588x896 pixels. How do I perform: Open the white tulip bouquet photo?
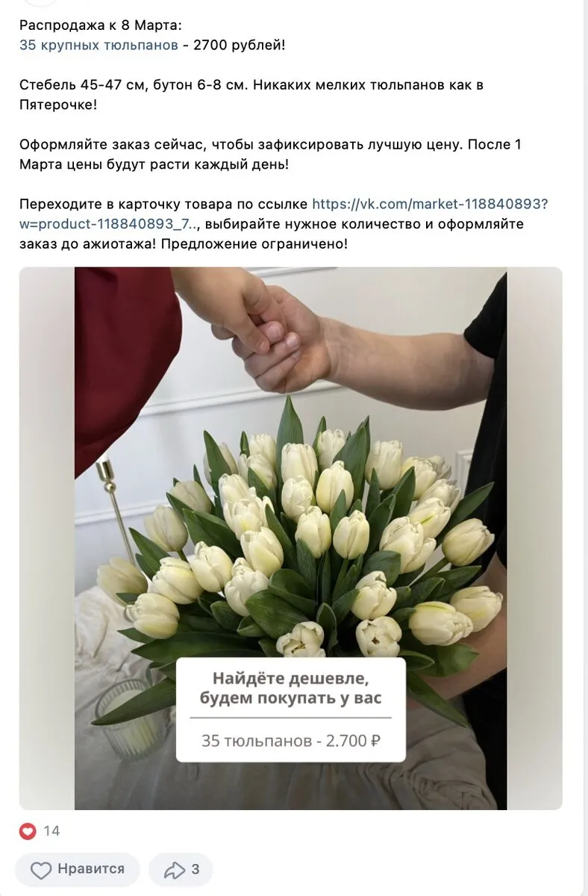[x=290, y=538]
